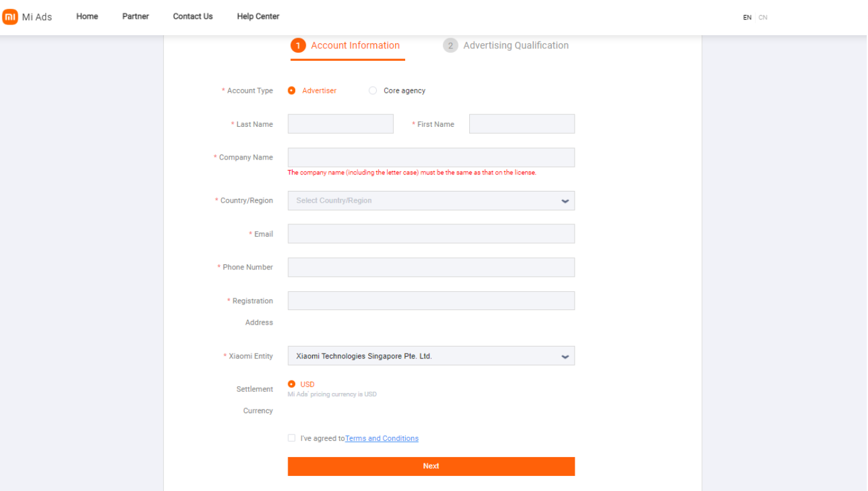
Task: Open the Terms and Conditions link
Action: [381, 438]
